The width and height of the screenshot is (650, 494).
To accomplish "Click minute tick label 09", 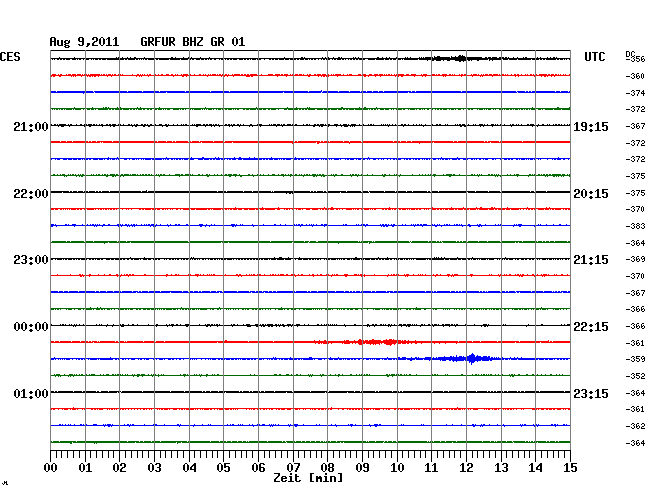I will pos(362,468).
